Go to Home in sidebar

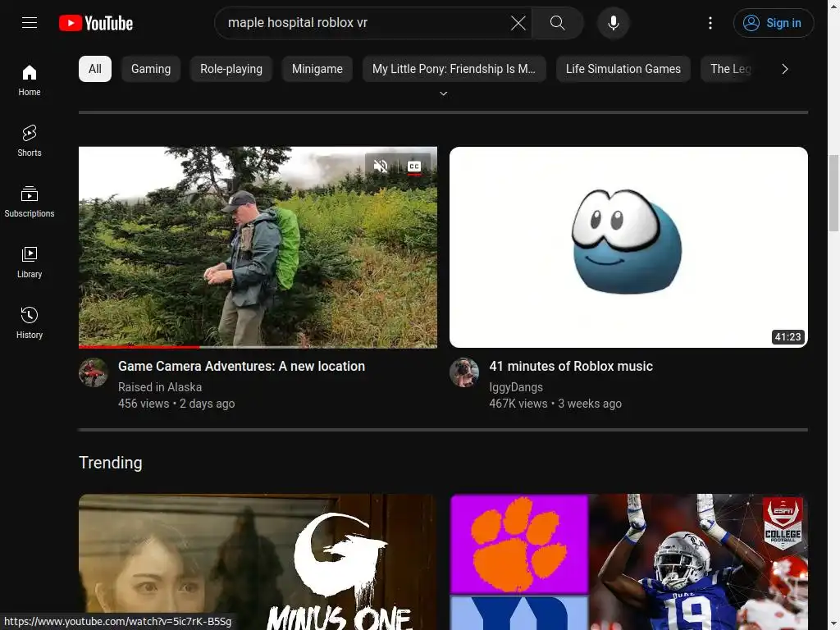(x=30, y=80)
